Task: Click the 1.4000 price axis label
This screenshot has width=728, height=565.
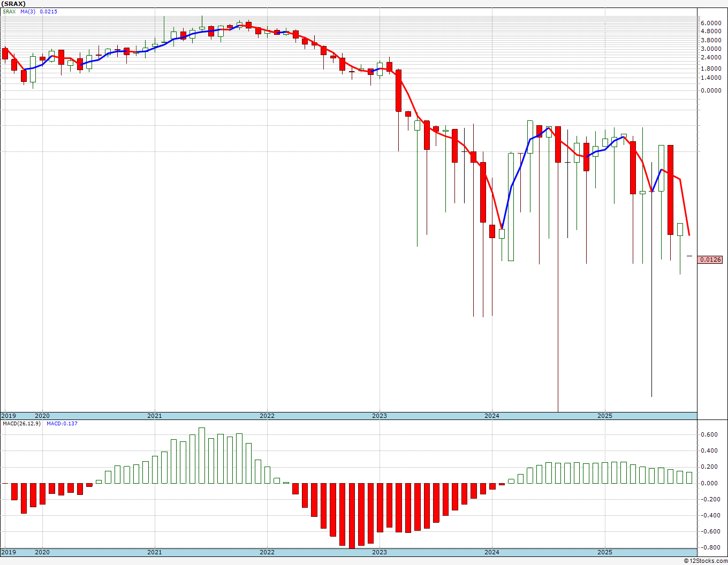Action: [x=711, y=78]
